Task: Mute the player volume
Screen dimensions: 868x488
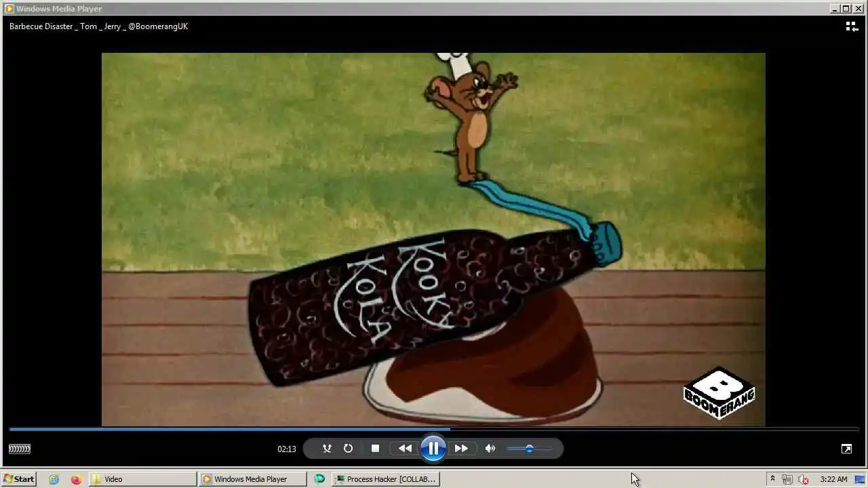Action: tap(490, 448)
